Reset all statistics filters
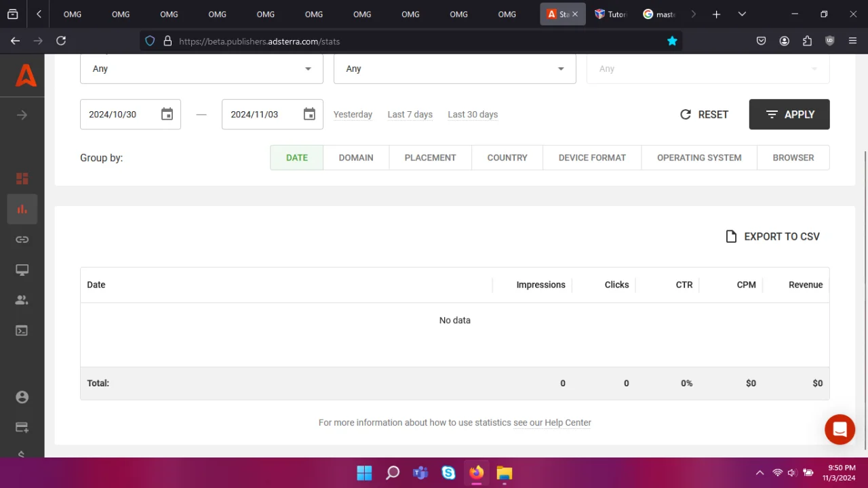Screen dimensions: 868x488 (x=704, y=115)
